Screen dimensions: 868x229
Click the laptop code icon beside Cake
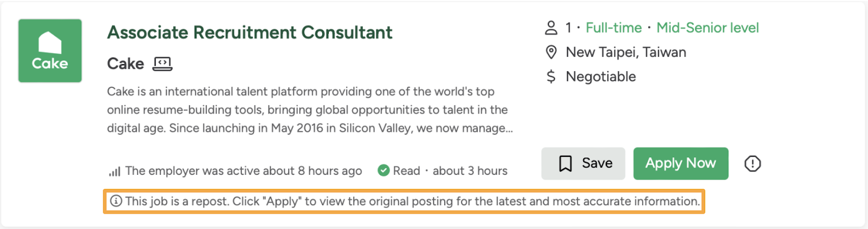point(162,64)
